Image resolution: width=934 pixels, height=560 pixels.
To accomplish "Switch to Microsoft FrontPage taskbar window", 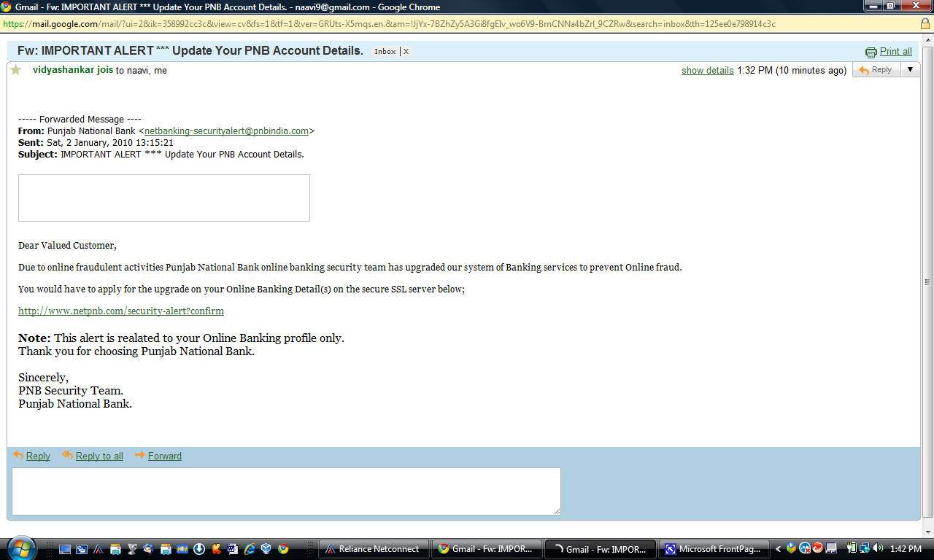I will pyautogui.click(x=714, y=549).
